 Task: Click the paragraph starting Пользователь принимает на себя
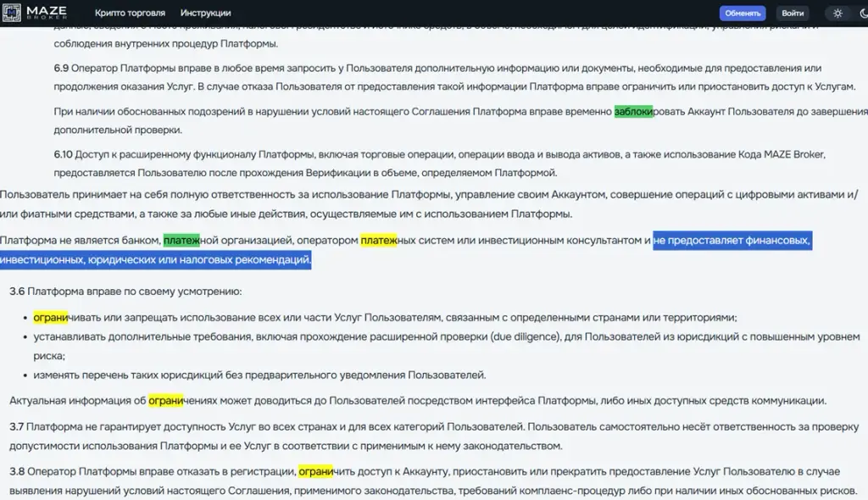[429, 203]
